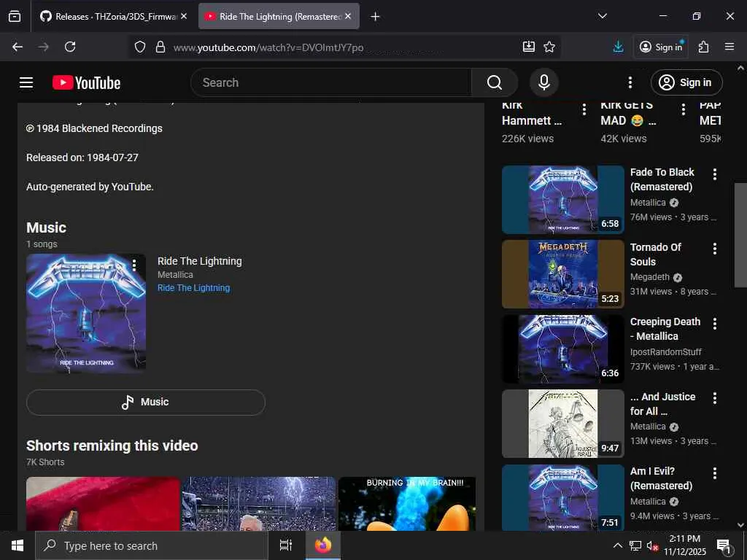
Task: Open the BURNING IN MY BRAIN short
Action: [x=407, y=504]
